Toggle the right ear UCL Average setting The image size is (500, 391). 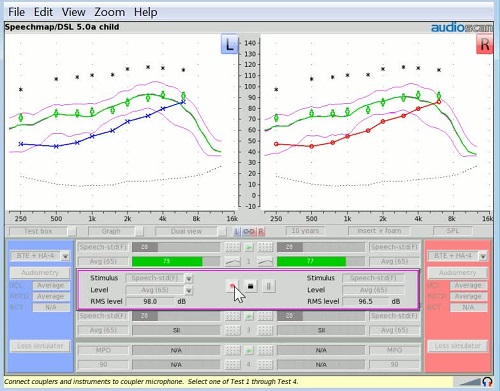468,286
